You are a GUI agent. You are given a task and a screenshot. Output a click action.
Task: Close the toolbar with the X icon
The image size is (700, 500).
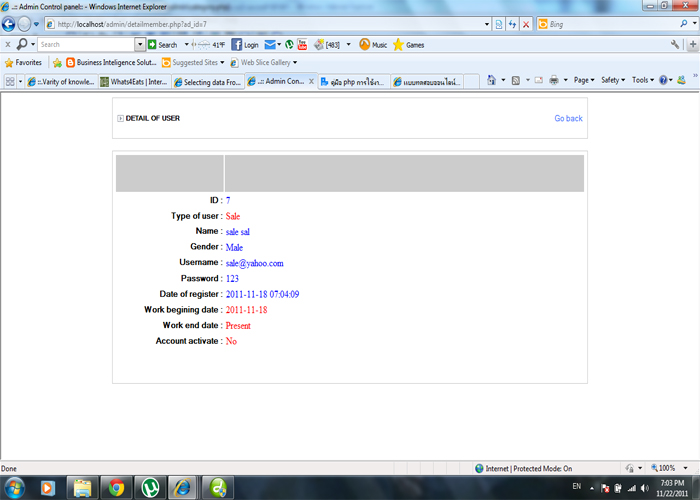(x=8, y=44)
